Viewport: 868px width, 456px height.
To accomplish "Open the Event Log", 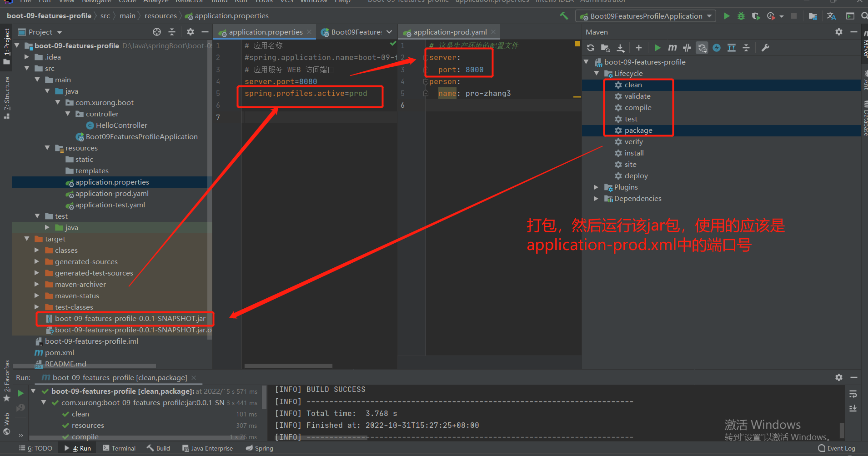I will point(837,448).
